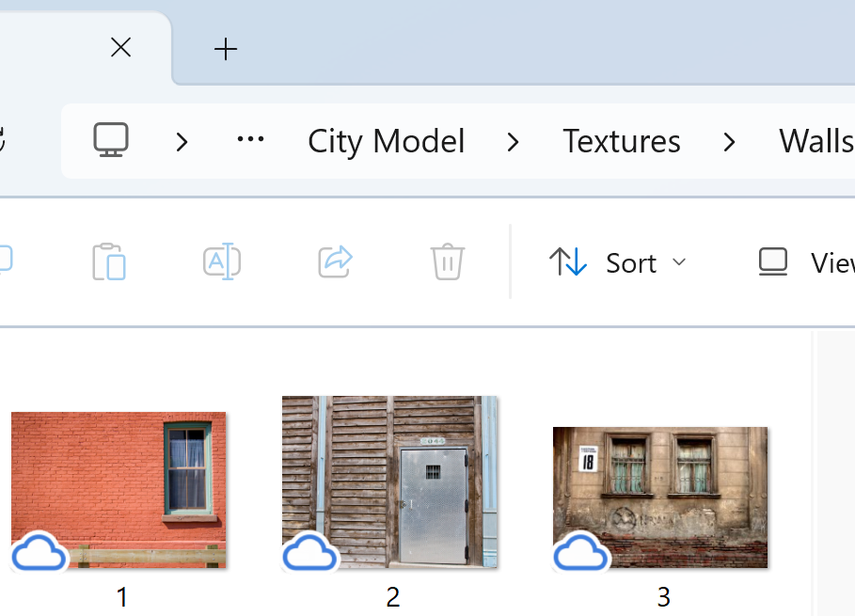Screen dimensions: 855x616
Task: Expand chevron after the monitor icon
Action: (x=182, y=142)
